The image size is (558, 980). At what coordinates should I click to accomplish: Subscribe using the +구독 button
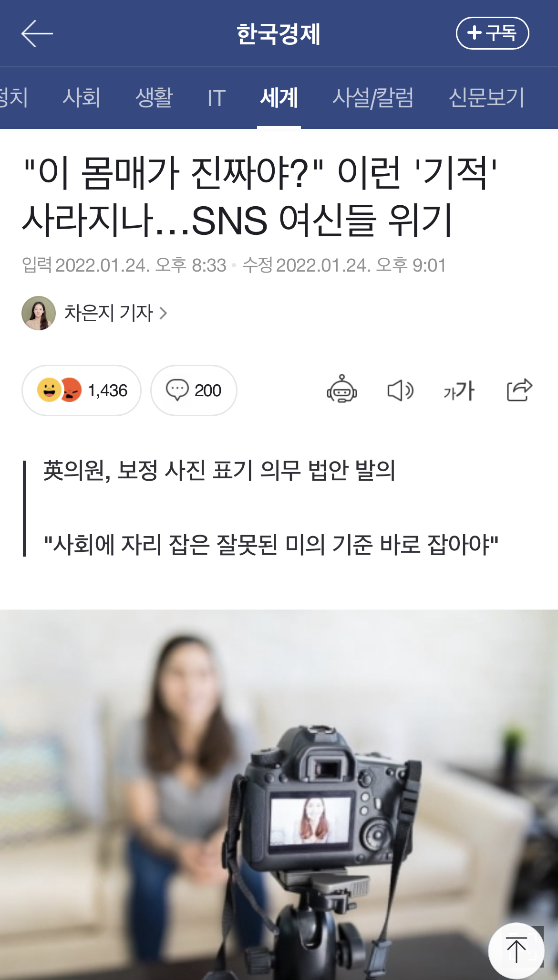click(493, 33)
